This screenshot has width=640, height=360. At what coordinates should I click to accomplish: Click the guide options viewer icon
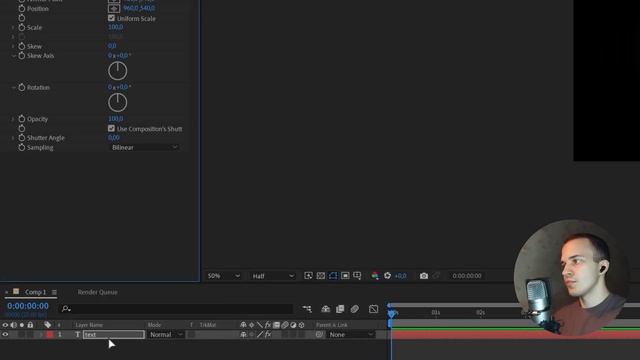pos(357,276)
